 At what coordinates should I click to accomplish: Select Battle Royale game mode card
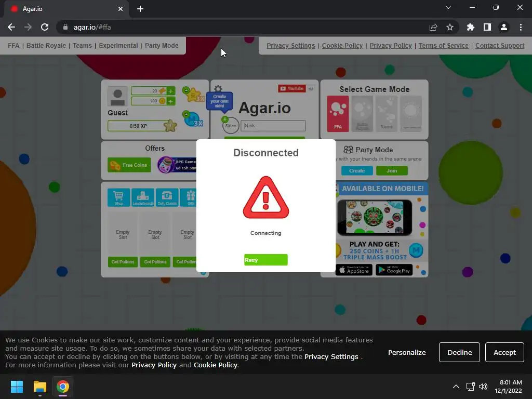click(x=362, y=114)
